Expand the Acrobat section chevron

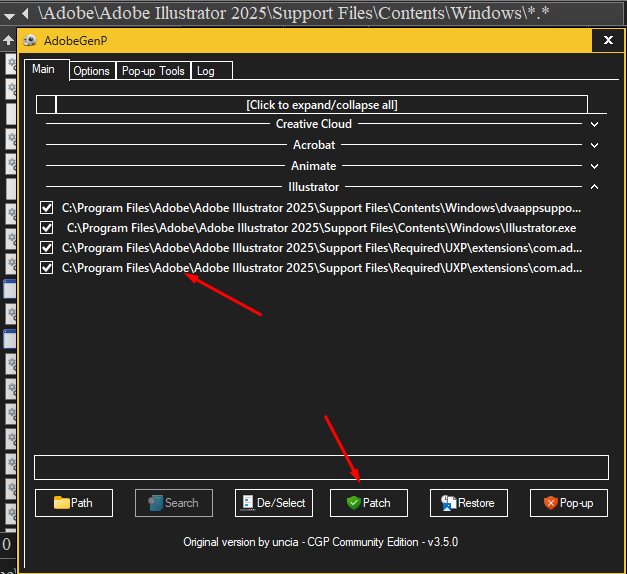coord(594,145)
